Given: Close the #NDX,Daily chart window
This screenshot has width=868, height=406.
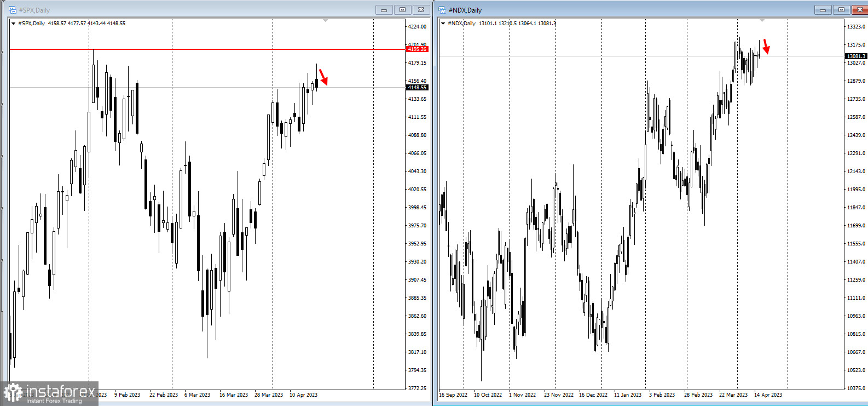Looking at the screenshot, I should [x=859, y=10].
